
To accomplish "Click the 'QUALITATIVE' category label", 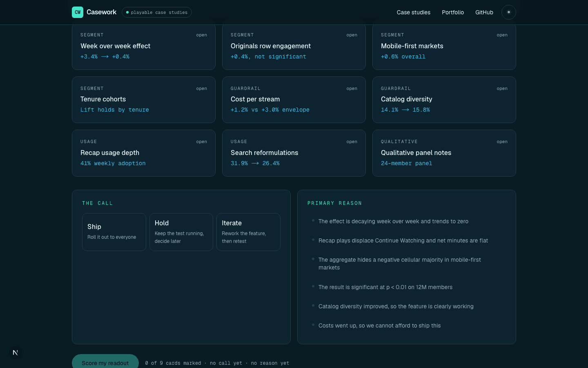I will pos(399,142).
